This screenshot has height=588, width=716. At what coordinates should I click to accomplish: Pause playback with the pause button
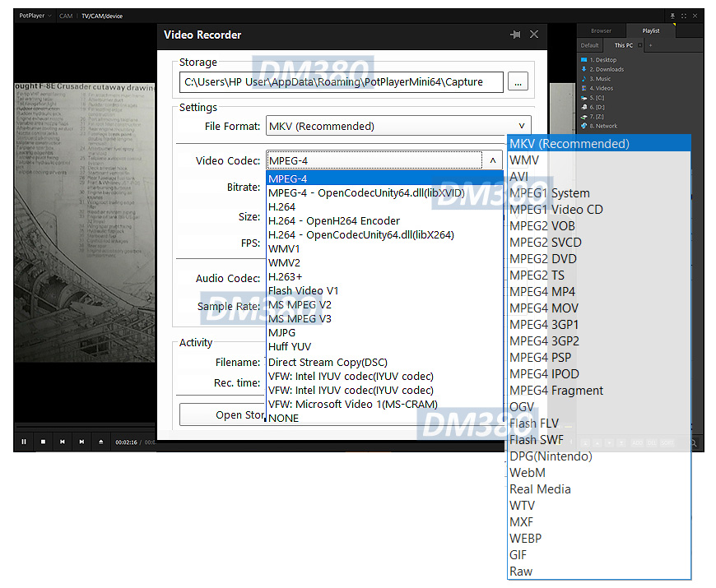[x=24, y=442]
